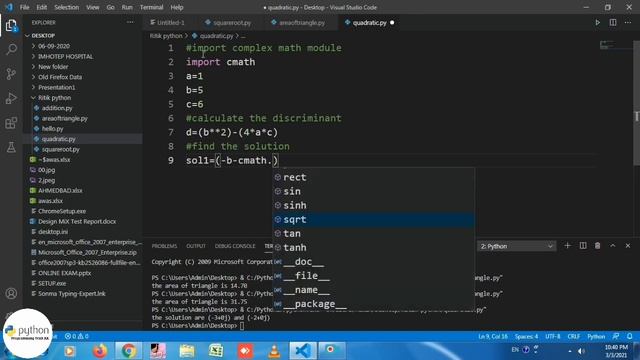The height and width of the screenshot is (360, 640).
Task: Switch to the Untitled-1 tab
Action: (170, 23)
